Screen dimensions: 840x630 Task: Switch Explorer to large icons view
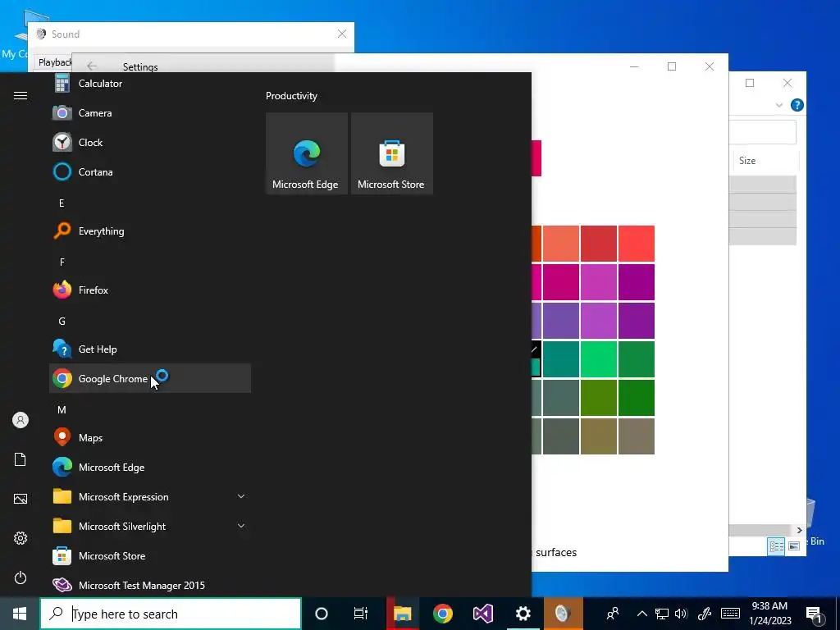[x=794, y=546]
